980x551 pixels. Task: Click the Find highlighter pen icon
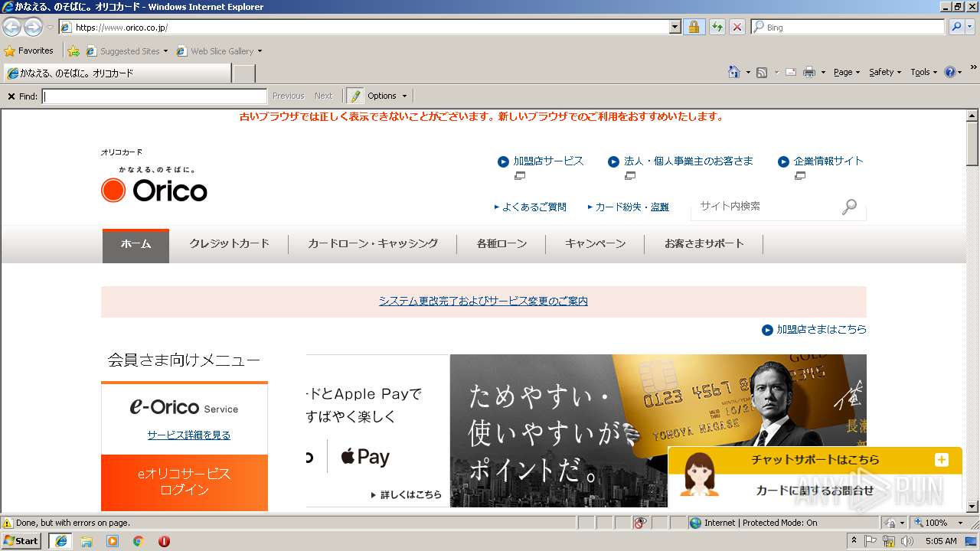(354, 96)
